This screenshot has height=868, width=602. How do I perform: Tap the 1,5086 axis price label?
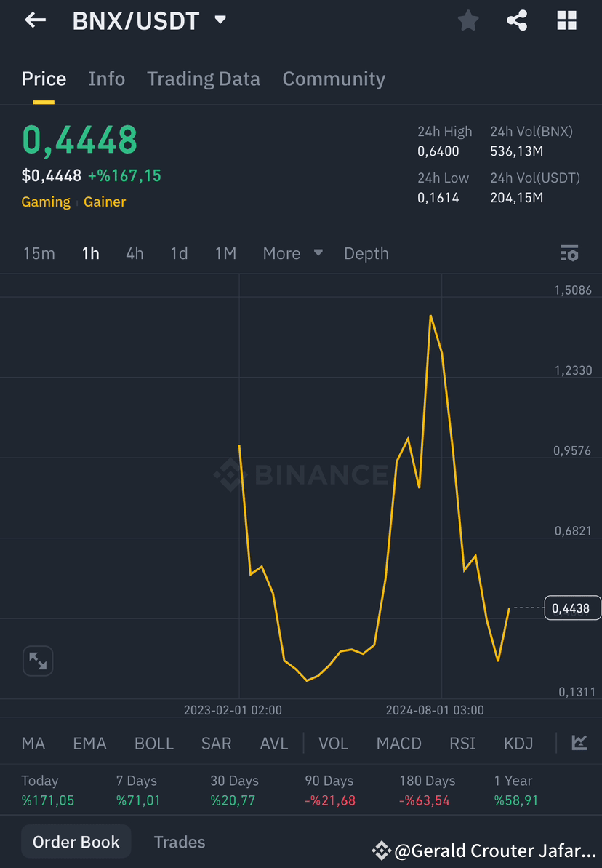[573, 290]
